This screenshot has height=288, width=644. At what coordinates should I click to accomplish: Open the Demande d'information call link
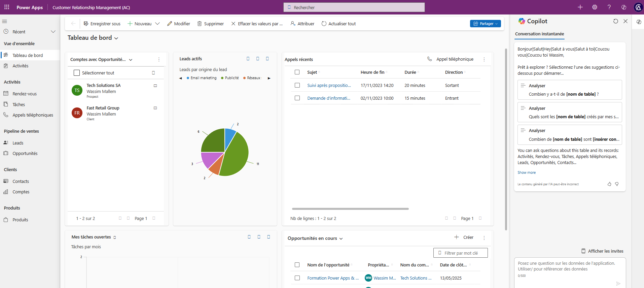tap(328, 98)
